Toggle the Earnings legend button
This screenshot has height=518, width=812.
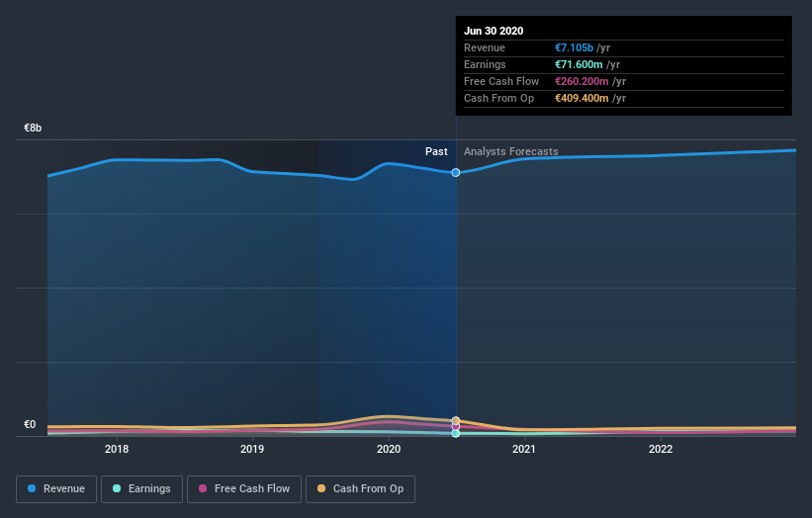point(141,489)
